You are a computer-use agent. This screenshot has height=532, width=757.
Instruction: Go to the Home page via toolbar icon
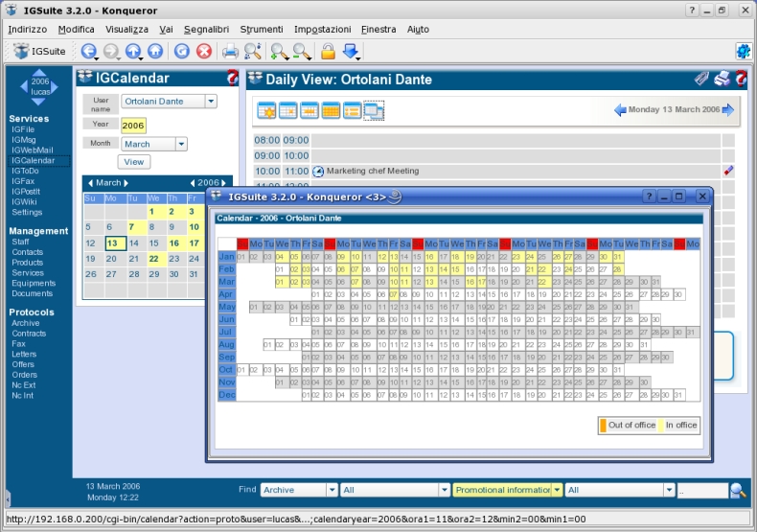click(155, 51)
